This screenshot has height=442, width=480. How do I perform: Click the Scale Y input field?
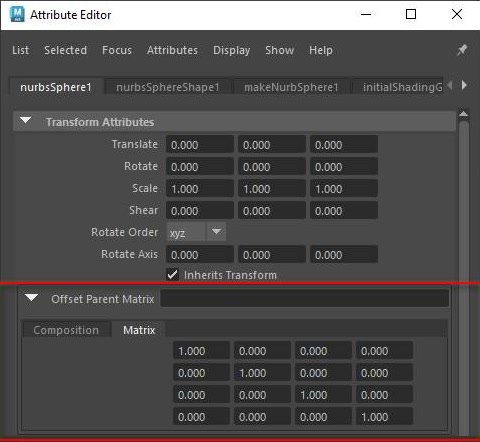[272, 189]
